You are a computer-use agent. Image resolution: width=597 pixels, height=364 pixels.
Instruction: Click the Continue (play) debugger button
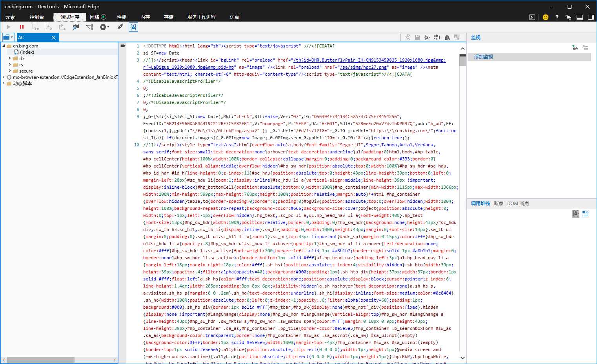[x=9, y=27]
